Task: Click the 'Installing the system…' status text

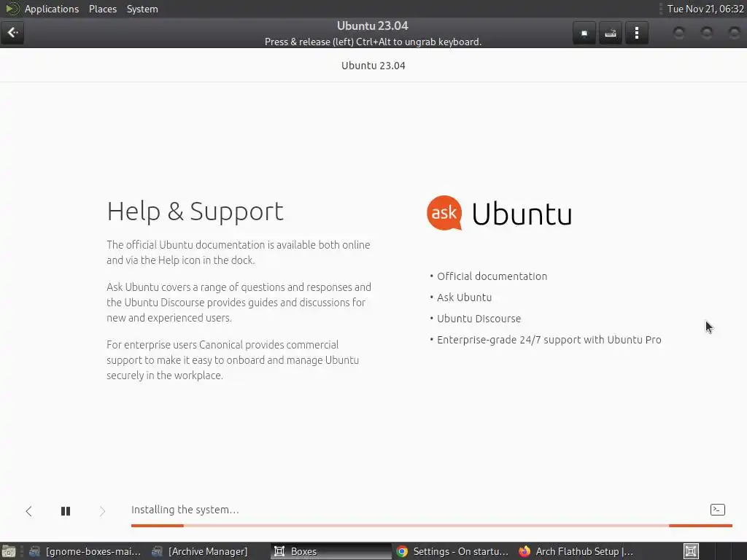Action: pyautogui.click(x=185, y=510)
